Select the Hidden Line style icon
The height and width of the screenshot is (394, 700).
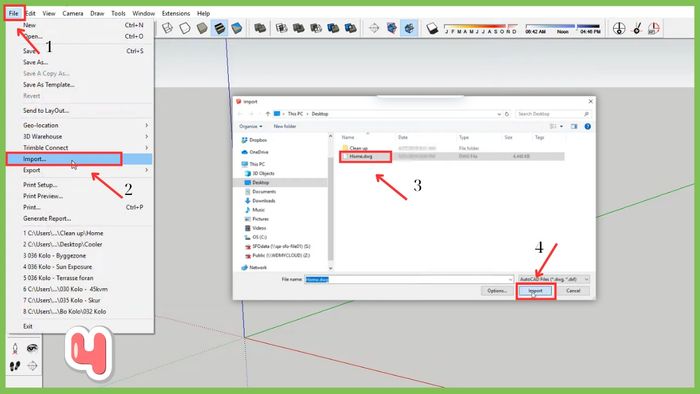click(x=185, y=28)
